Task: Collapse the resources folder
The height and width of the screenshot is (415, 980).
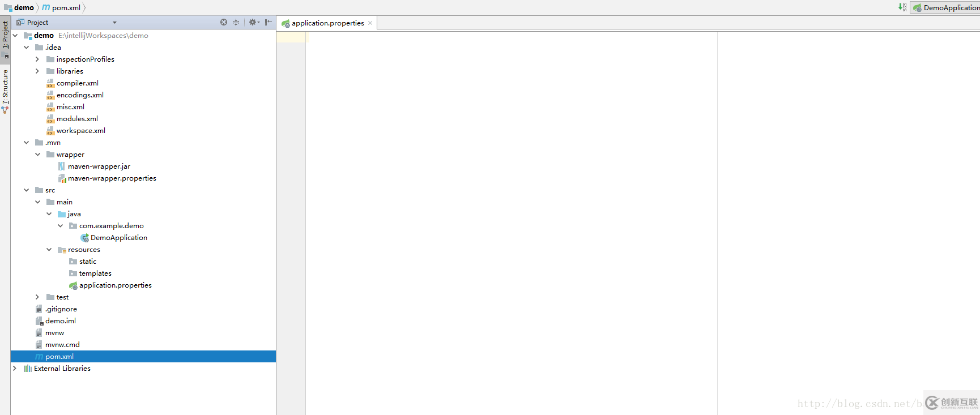Action: pos(49,249)
